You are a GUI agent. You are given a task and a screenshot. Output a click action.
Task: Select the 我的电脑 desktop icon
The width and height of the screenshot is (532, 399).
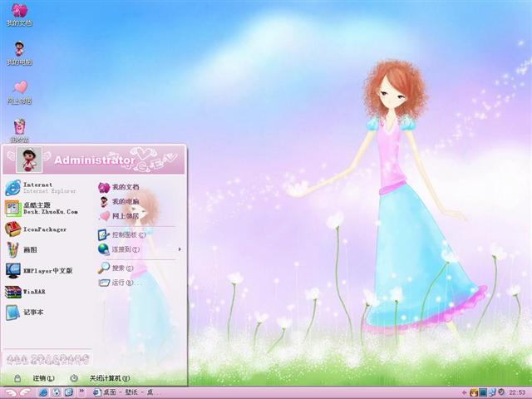point(19,51)
